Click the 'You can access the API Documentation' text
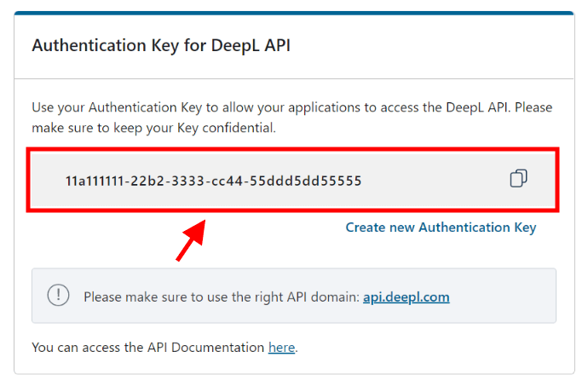The height and width of the screenshot is (386, 588). click(x=148, y=348)
